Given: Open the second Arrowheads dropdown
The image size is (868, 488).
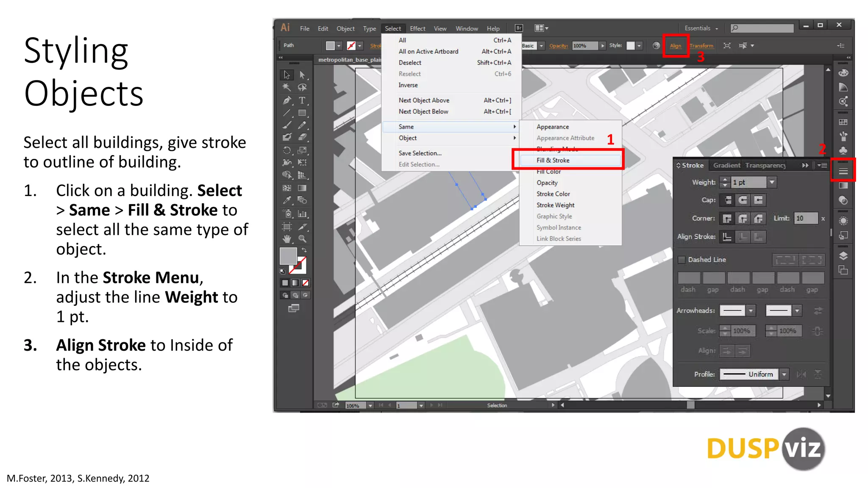Looking at the screenshot, I should pos(797,311).
